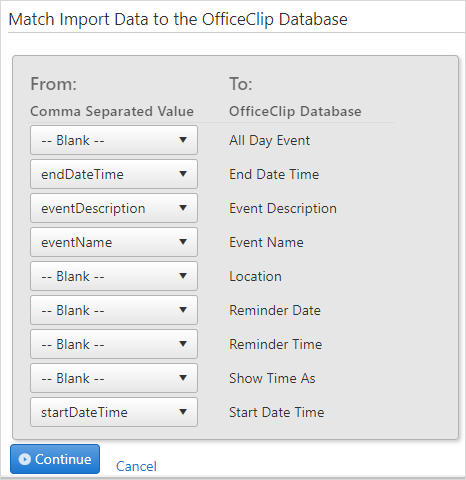466x480 pixels.
Task: Click arrow of the End Date Time dropdown
Action: tap(183, 174)
